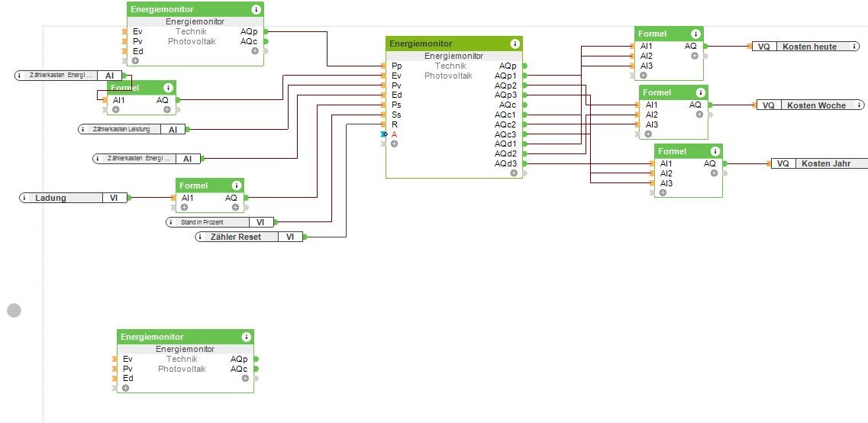
Task: Add output plus on central Energiemonitor below AQd3
Action: (x=514, y=173)
